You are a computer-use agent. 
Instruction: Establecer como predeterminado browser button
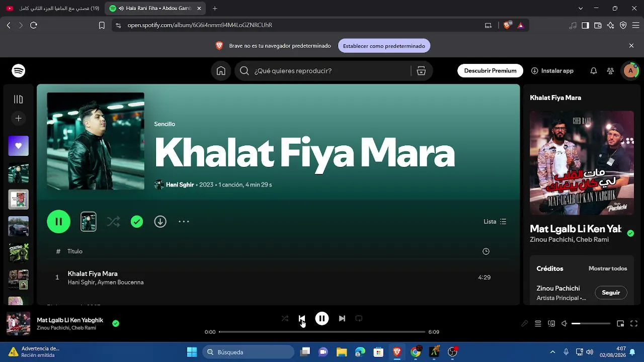384,46
